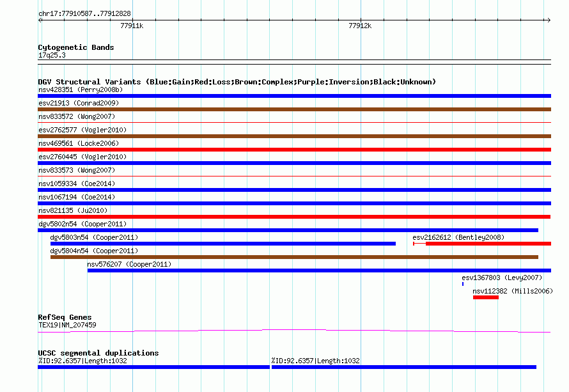Open the esv21913 (Conrad2009) variant label
Image resolution: width=569 pixels, height=392 pixels.
(x=79, y=103)
